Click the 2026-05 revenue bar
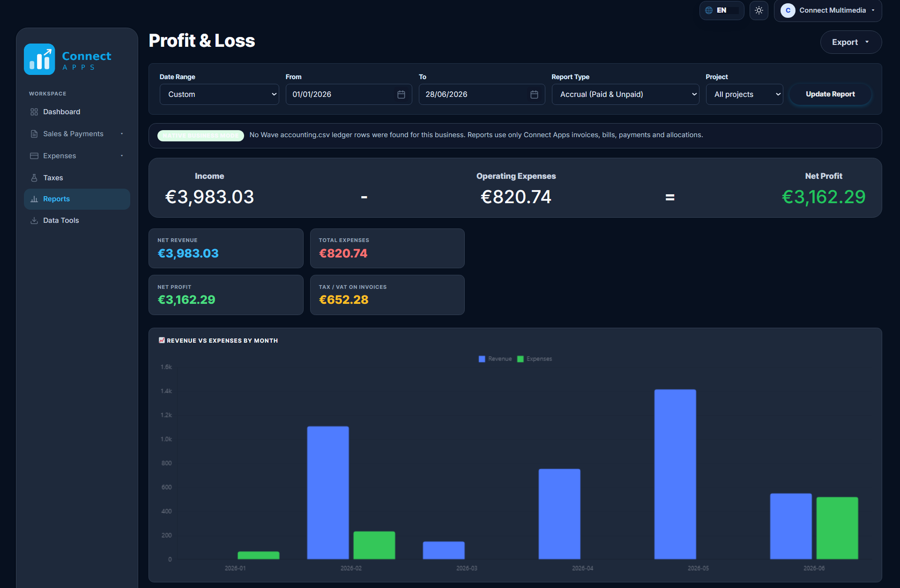900x588 pixels. (675, 474)
